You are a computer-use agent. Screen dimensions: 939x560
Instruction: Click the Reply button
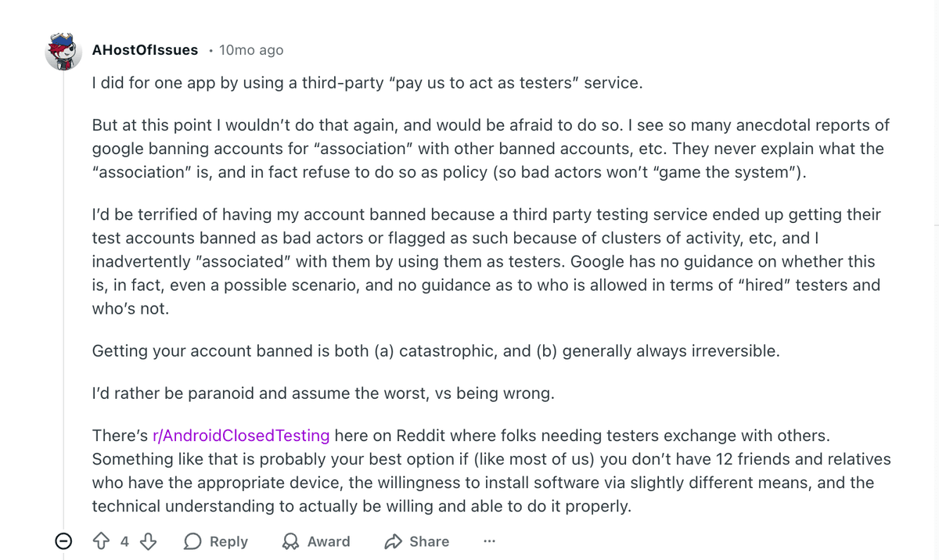[x=215, y=541]
